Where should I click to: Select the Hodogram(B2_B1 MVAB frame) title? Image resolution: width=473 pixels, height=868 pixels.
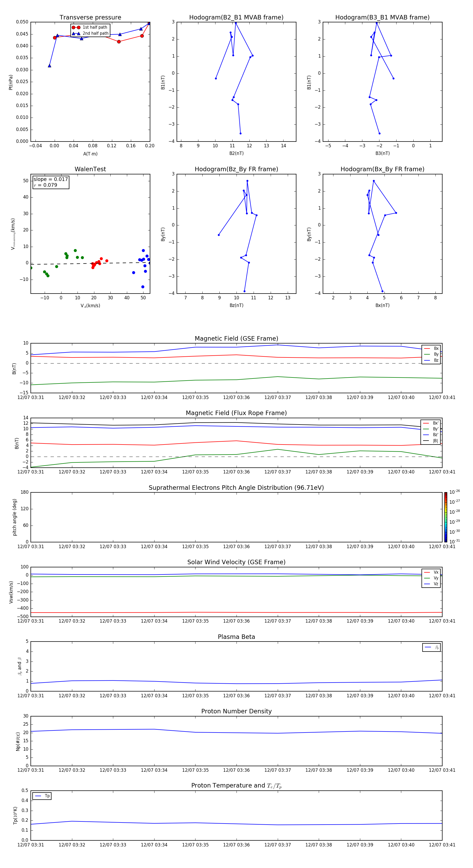[236, 18]
